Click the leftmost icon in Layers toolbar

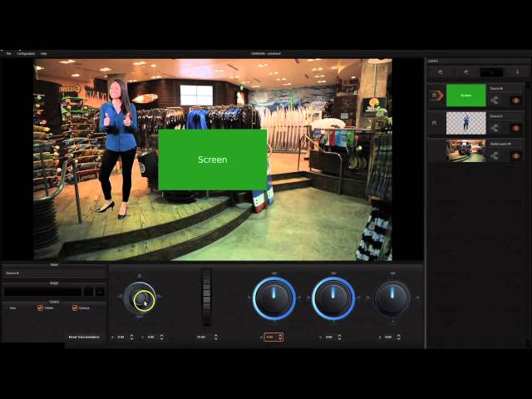coord(441,72)
